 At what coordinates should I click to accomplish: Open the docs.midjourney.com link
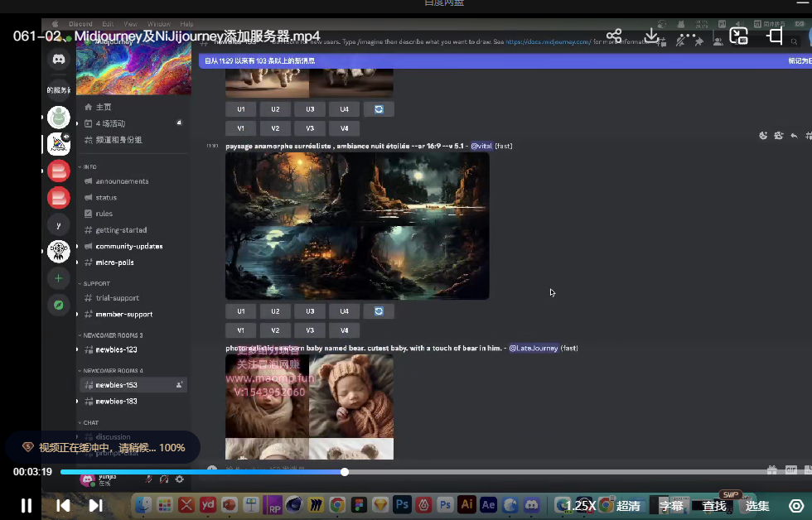tap(549, 41)
